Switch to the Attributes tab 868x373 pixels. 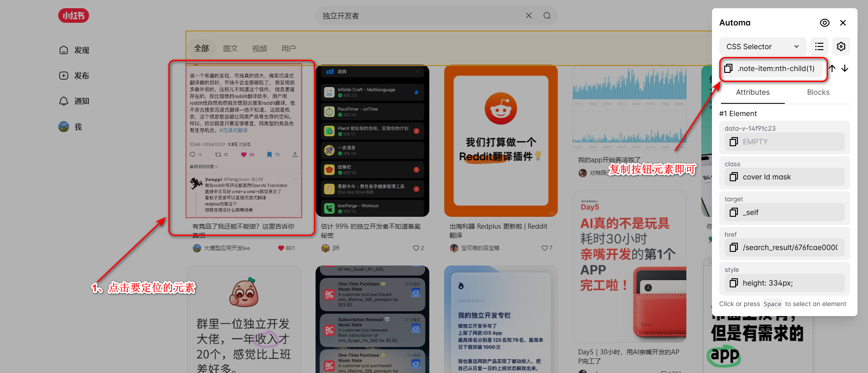pyautogui.click(x=752, y=92)
